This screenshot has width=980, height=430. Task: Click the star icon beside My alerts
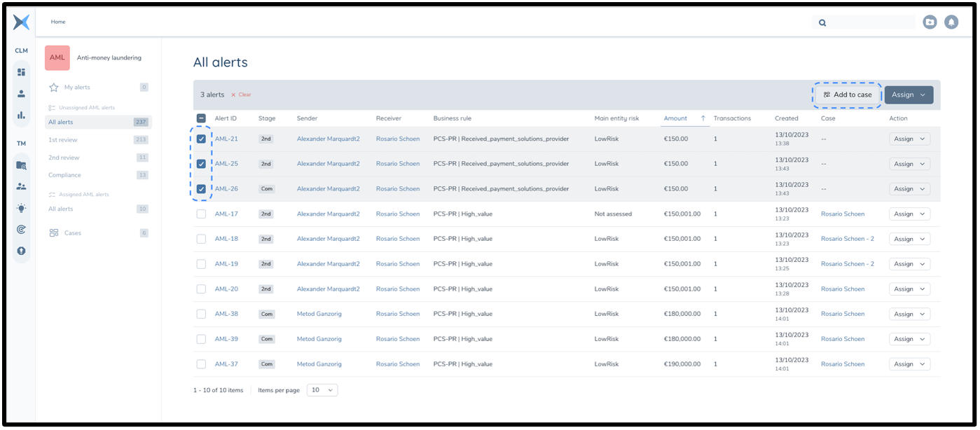point(54,88)
